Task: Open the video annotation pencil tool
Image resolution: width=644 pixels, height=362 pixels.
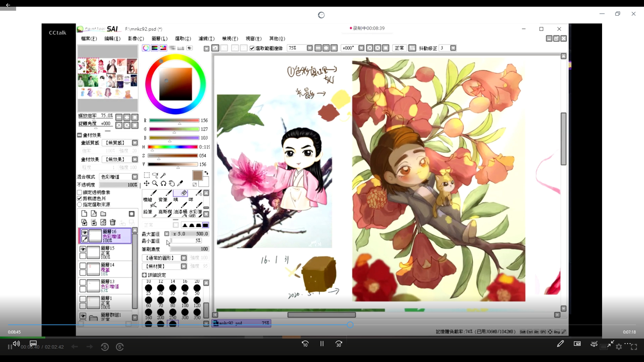Action: coord(560,344)
